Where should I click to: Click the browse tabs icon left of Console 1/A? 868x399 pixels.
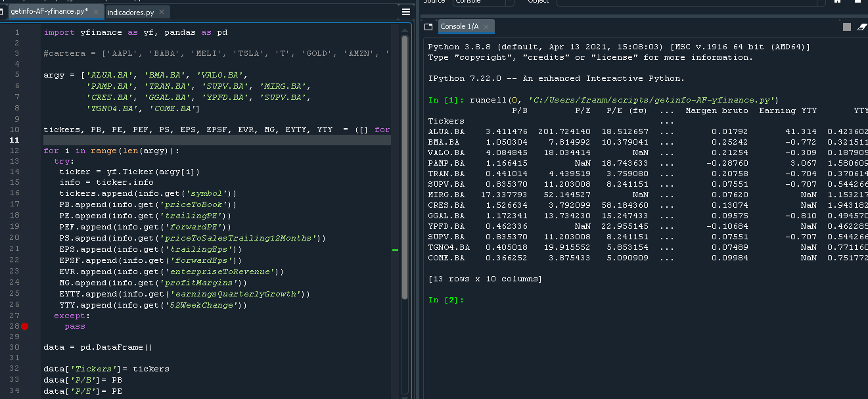point(428,27)
